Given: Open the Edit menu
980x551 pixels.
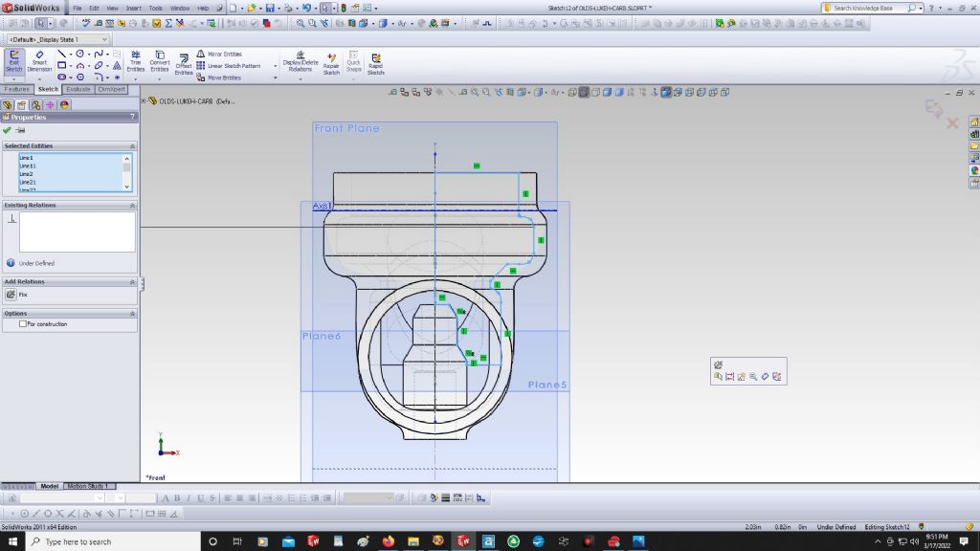Looking at the screenshot, I should tap(94, 8).
